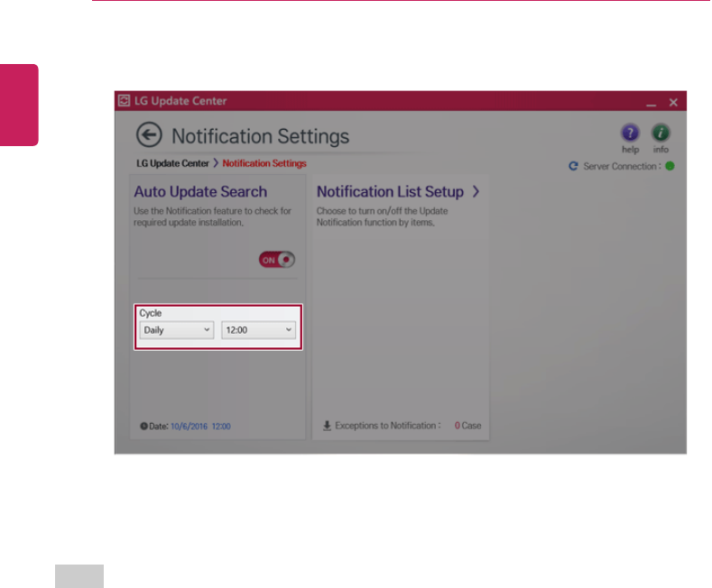
Task: Click the Notification Settings breadcrumb
Action: [264, 163]
